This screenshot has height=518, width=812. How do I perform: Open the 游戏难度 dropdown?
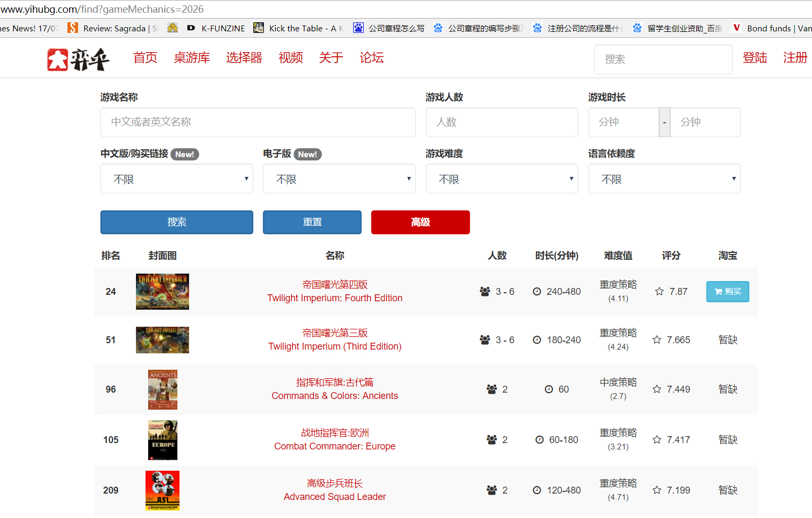click(x=502, y=179)
